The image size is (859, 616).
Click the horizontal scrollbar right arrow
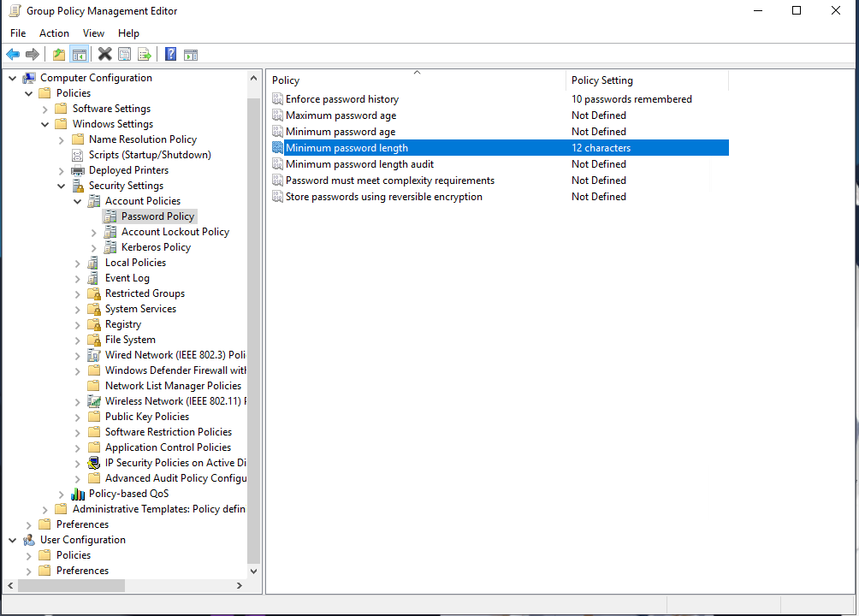point(240,585)
